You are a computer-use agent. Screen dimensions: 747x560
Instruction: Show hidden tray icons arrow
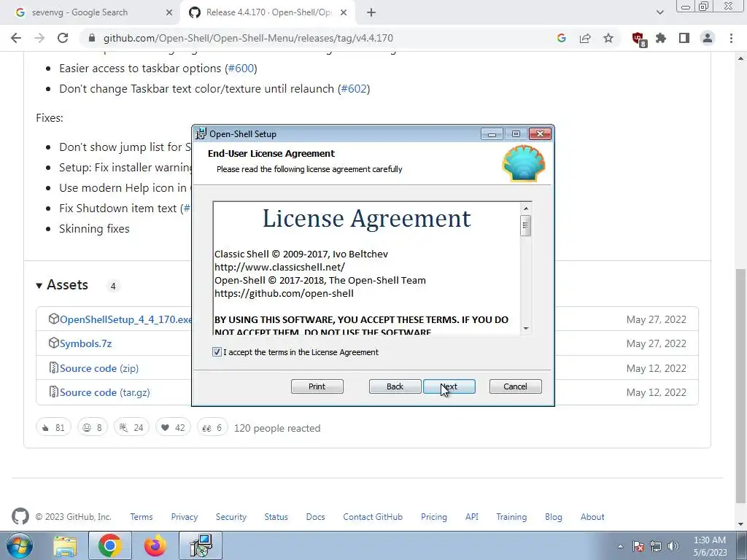click(620, 546)
